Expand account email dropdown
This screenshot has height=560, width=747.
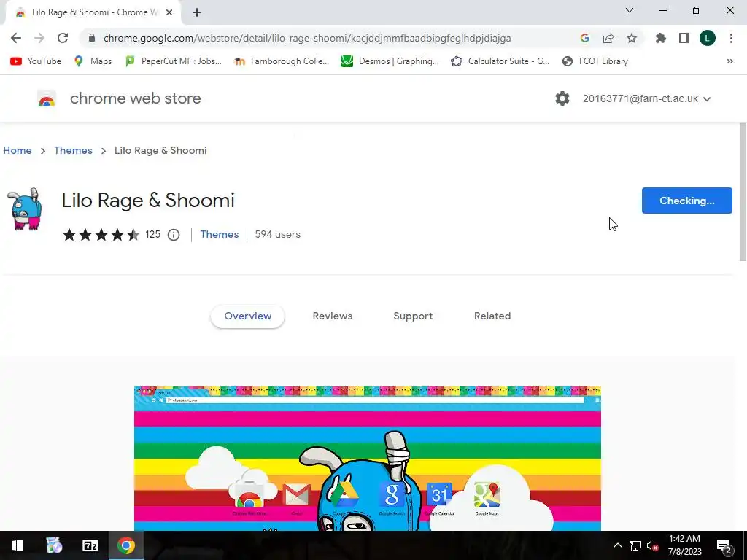646,98
